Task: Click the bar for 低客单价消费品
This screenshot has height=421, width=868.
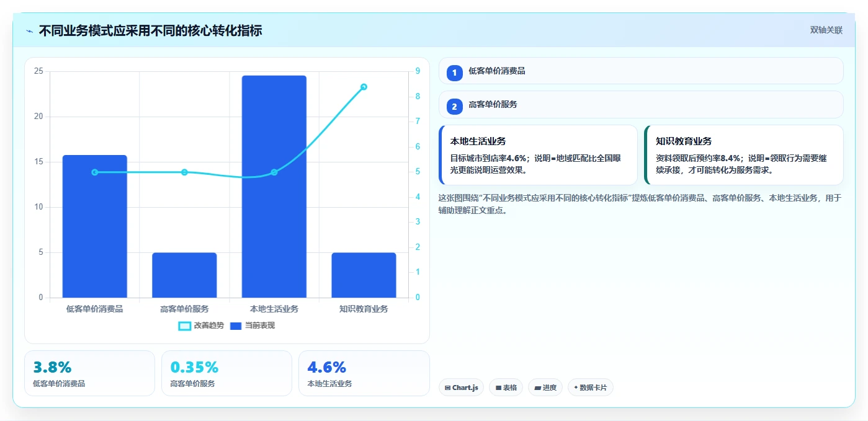Action: point(95,226)
